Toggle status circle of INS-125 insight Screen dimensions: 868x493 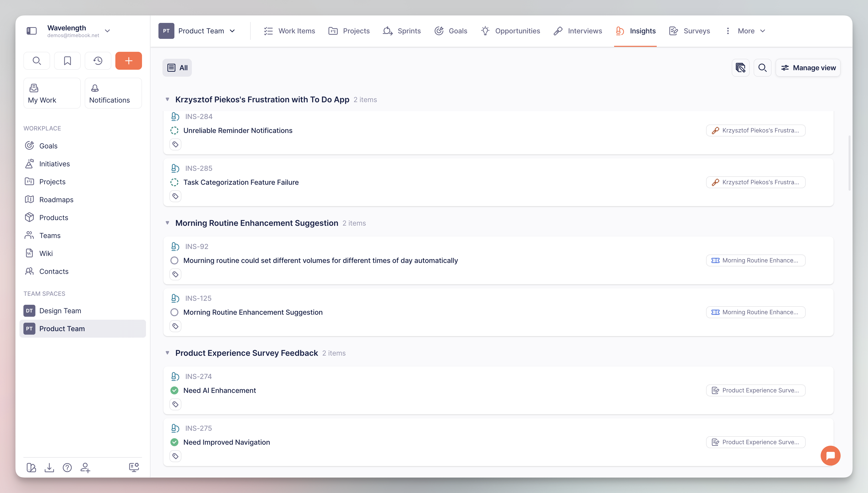tap(174, 312)
